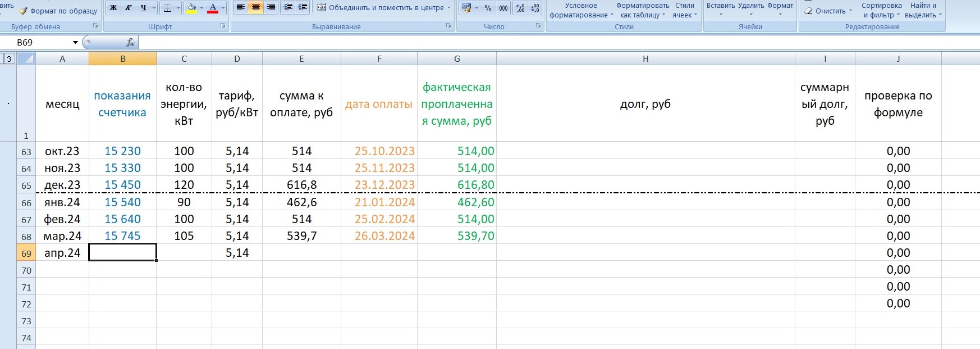Image resolution: width=980 pixels, height=349 pixels.
Task: Click Очистить eraser button
Action: click(x=828, y=11)
